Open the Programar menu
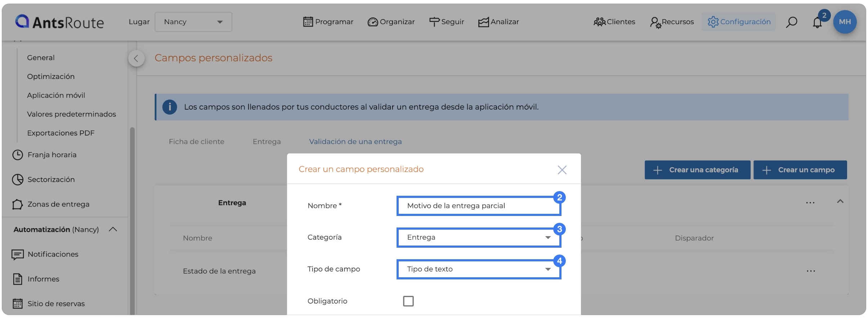868x318 pixels. click(328, 22)
